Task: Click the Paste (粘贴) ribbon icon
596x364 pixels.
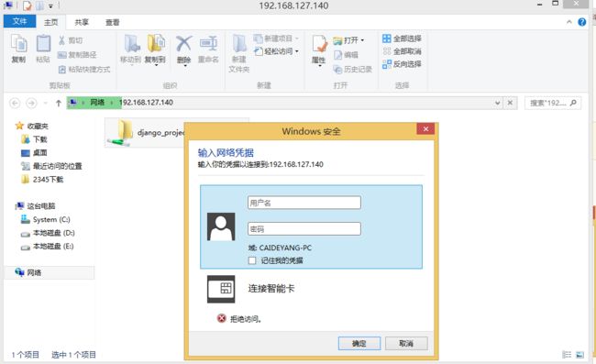Action: click(43, 49)
